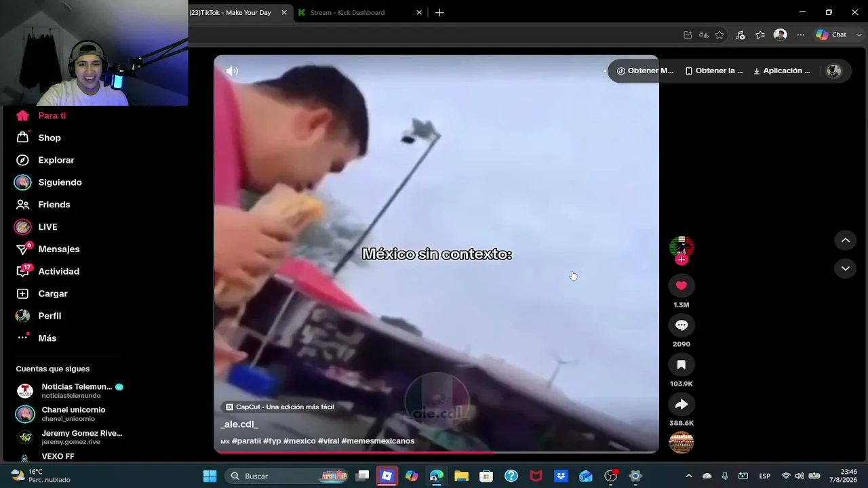Image resolution: width=868 pixels, height=488 pixels.
Task: Open Noticias Telemundo followed account
Action: pyautogui.click(x=69, y=390)
